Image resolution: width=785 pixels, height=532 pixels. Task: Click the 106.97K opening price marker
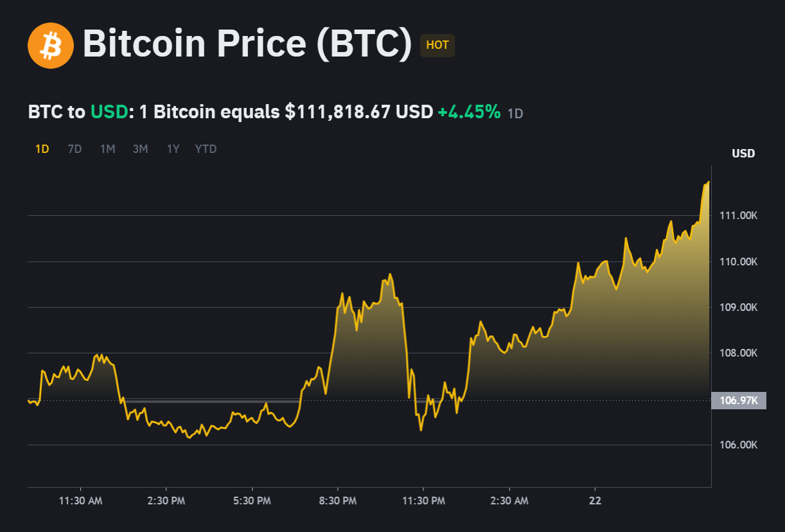[739, 400]
